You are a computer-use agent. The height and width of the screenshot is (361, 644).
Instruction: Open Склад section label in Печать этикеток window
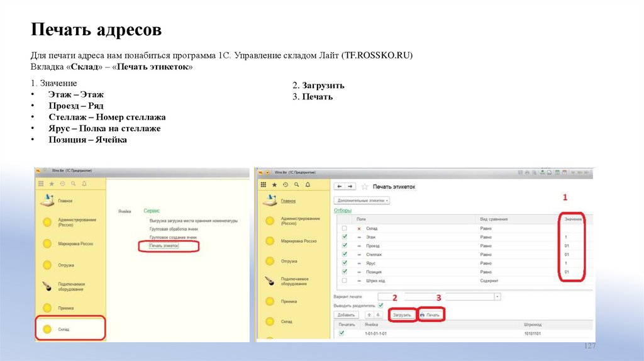(x=286, y=321)
